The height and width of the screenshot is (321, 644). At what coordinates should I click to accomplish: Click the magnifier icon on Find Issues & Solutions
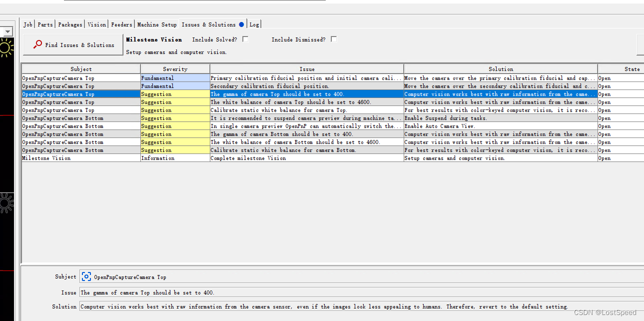click(37, 43)
